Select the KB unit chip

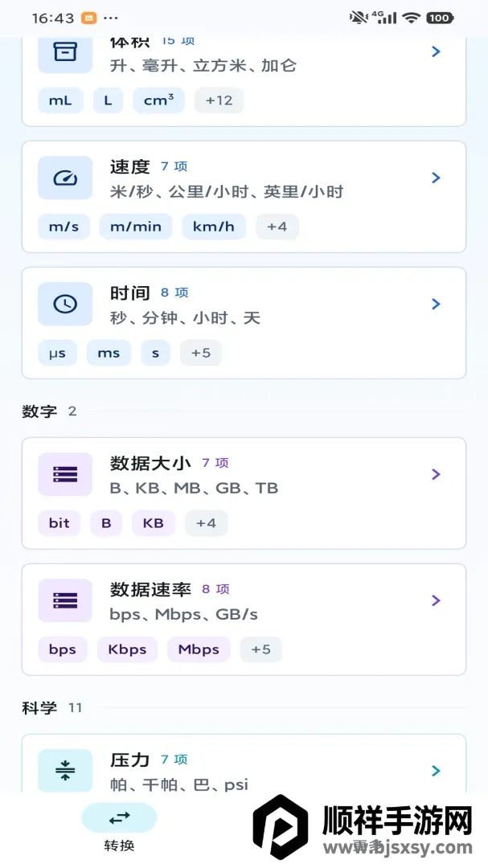154,523
